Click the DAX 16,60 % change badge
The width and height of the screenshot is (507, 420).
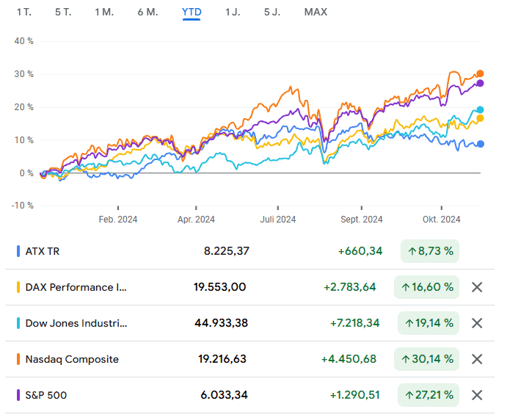tap(426, 287)
